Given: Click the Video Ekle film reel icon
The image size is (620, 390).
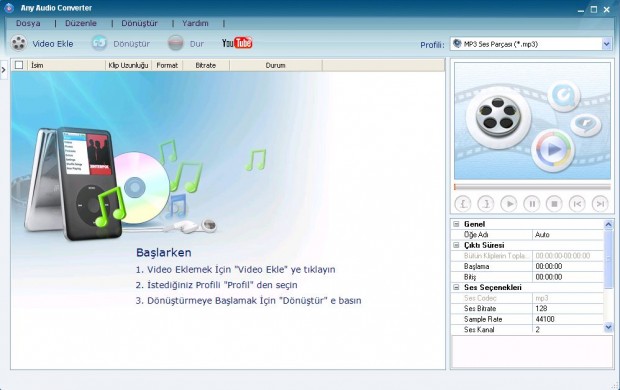Looking at the screenshot, I should coord(19,44).
